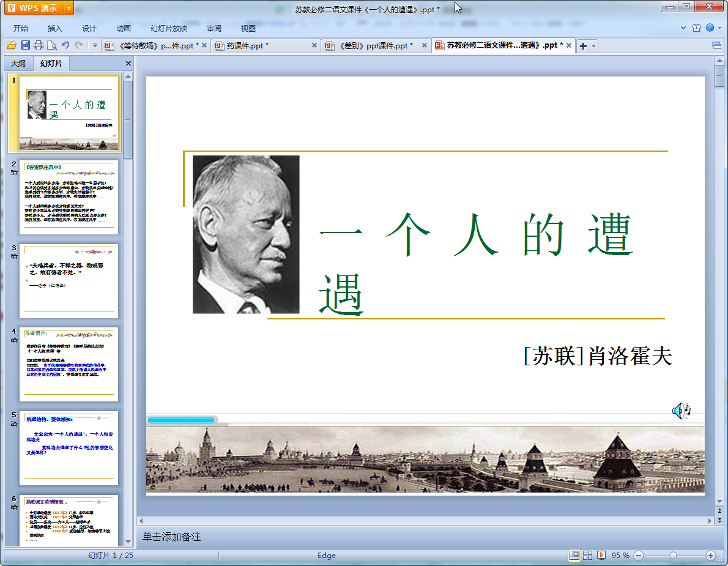This screenshot has height=566, width=728.
Task: Switch to the 幻灯片 thumbnails tab
Action: point(51,63)
